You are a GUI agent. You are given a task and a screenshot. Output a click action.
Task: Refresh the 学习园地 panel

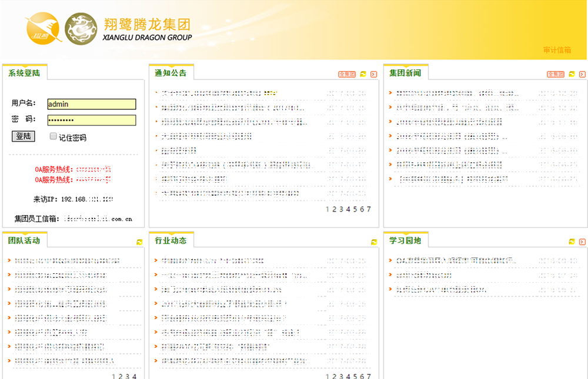point(572,242)
